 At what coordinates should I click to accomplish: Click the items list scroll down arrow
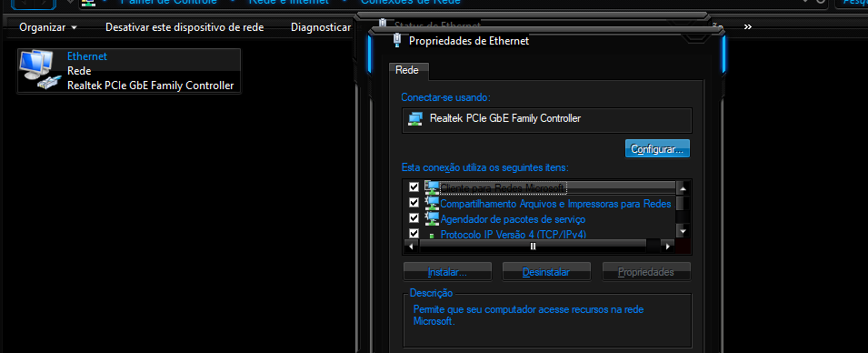683,231
